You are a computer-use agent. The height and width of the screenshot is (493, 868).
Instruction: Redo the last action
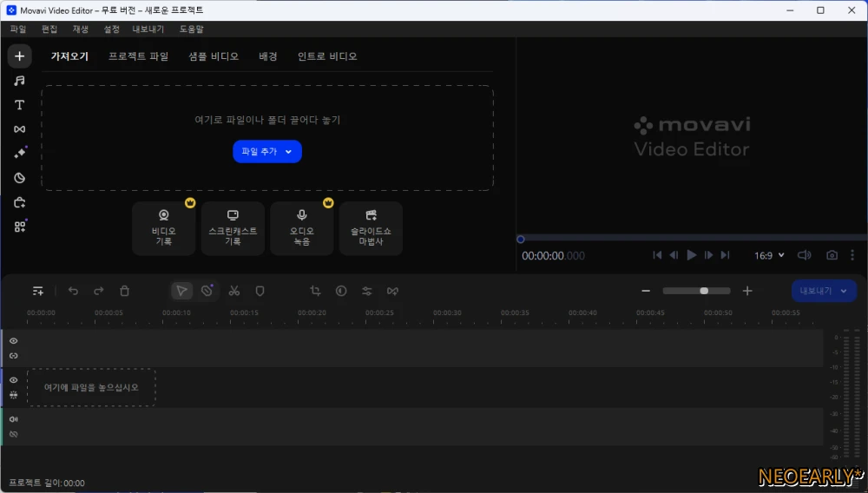(x=99, y=291)
